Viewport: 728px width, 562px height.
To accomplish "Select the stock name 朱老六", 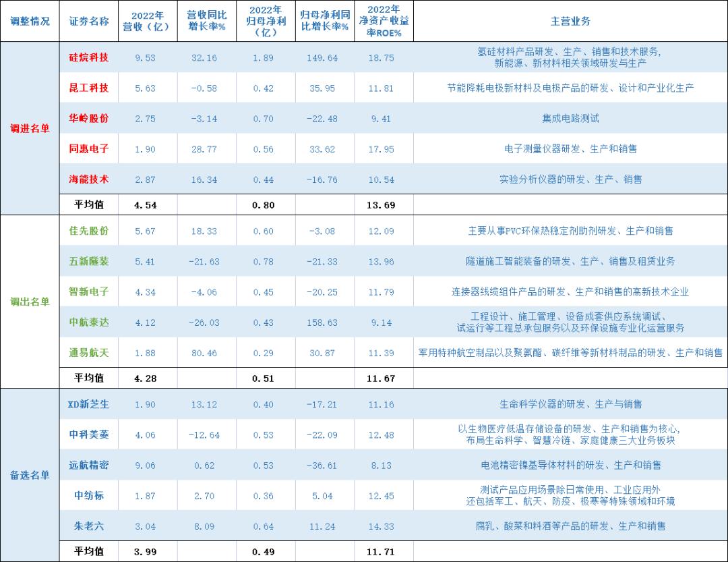I will (x=89, y=526).
